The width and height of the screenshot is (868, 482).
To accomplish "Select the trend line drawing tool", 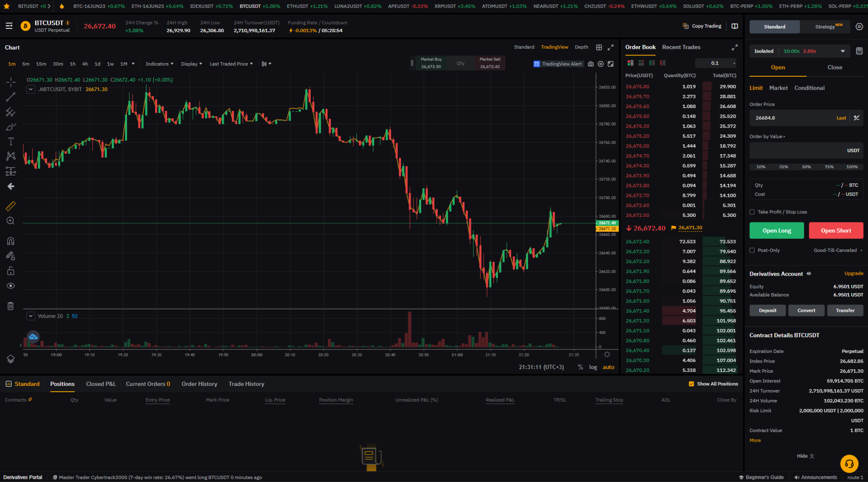I will coord(11,97).
